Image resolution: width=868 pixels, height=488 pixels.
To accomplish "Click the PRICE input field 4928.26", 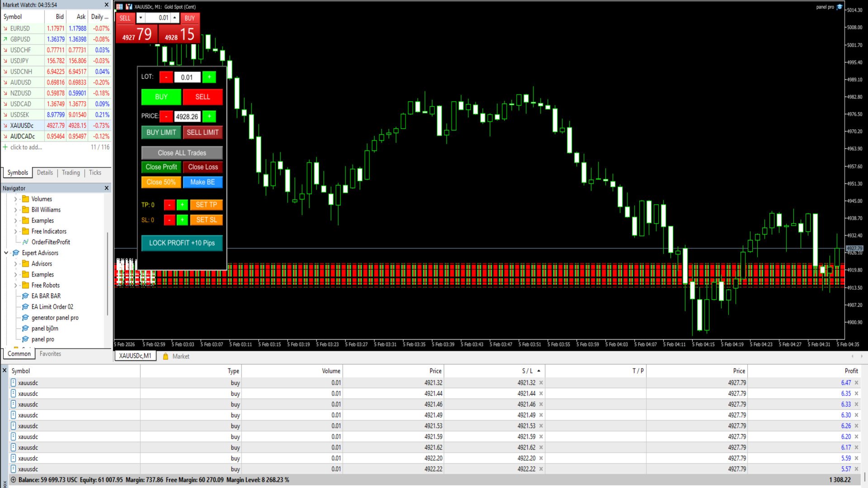I will 187,117.
